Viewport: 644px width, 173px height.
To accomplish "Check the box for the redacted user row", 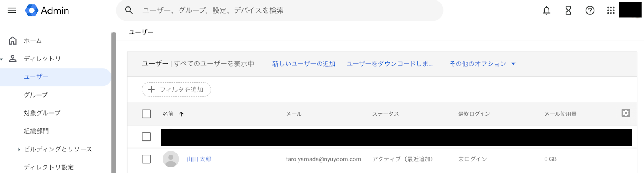I will click(147, 137).
